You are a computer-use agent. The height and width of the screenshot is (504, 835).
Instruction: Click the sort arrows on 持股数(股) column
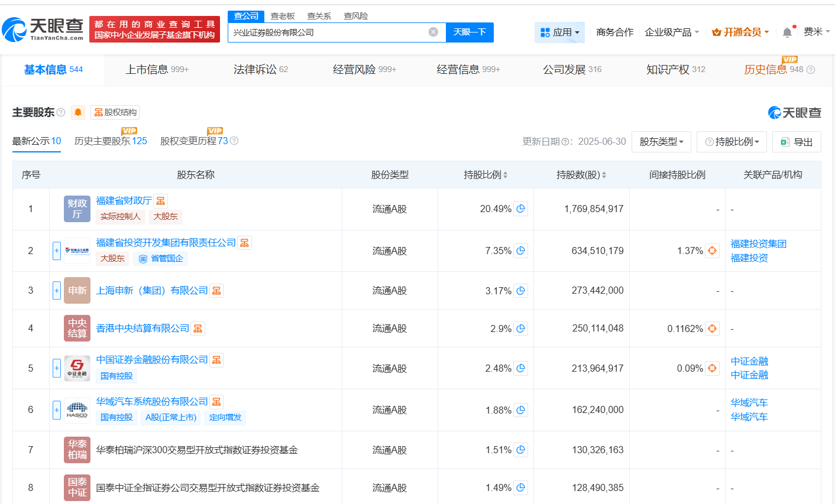(604, 174)
